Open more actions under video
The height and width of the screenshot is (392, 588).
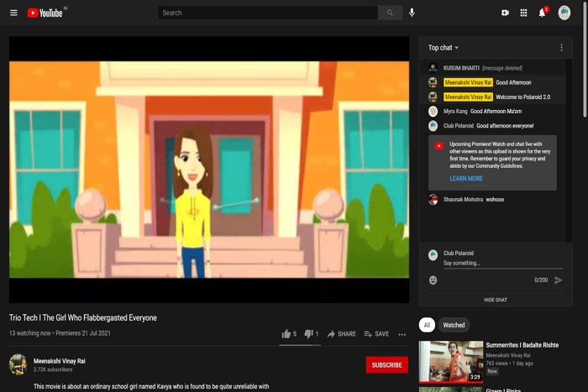tap(402, 334)
